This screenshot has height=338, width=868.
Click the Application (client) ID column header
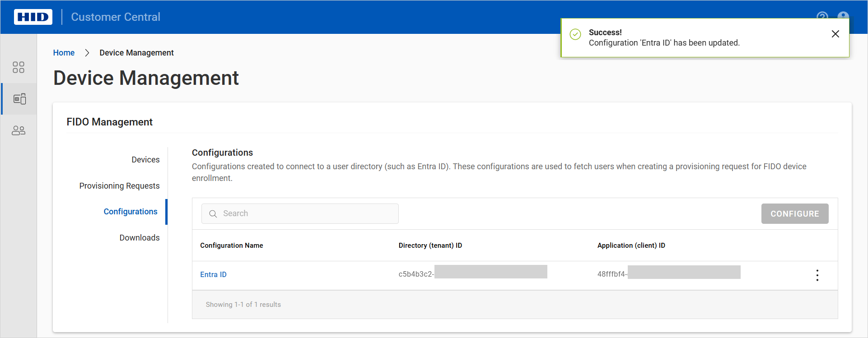click(x=631, y=245)
